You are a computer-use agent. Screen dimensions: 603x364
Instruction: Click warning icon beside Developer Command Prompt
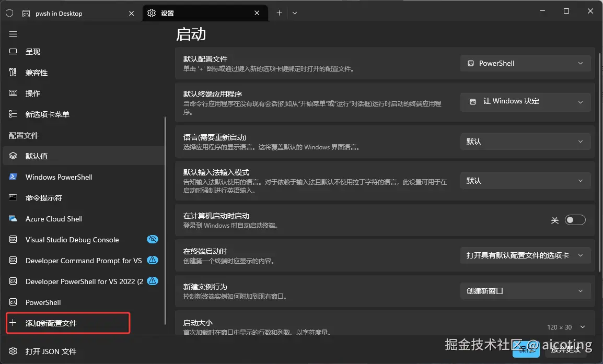pos(152,260)
